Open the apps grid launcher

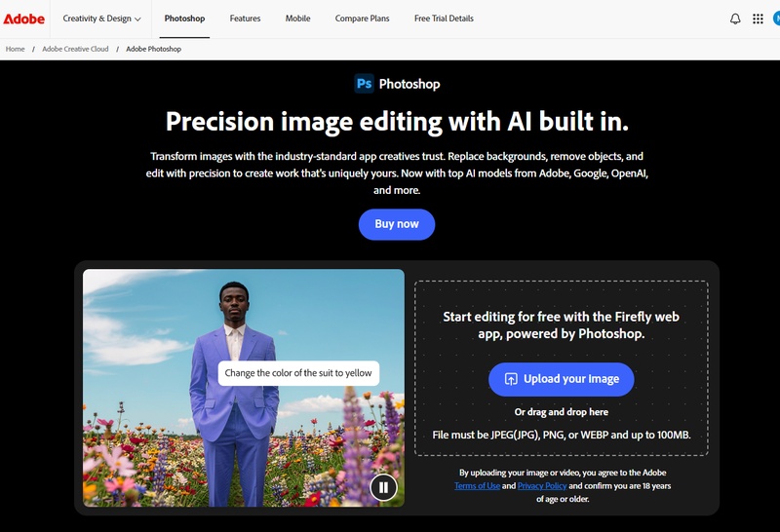click(758, 19)
